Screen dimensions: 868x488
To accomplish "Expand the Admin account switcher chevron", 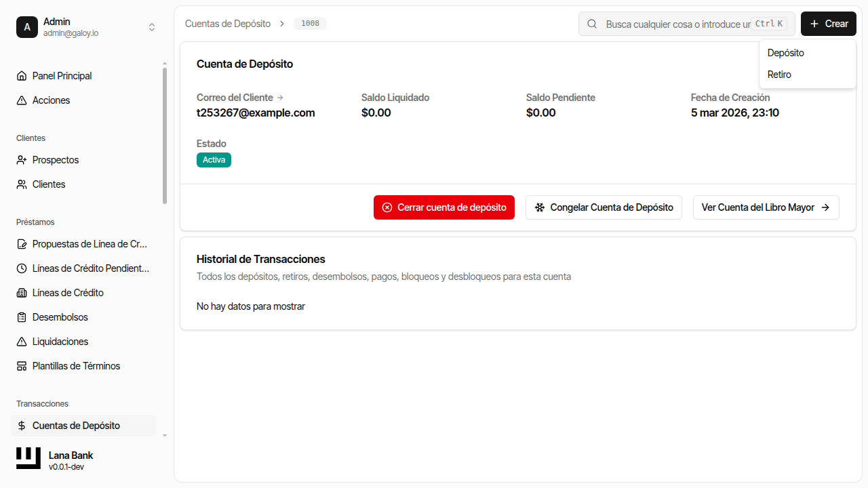I will [152, 27].
